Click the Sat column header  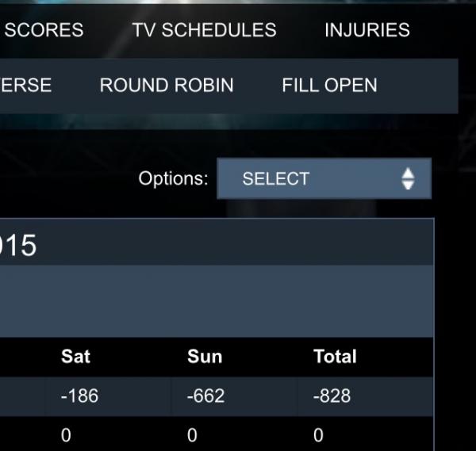coord(75,357)
